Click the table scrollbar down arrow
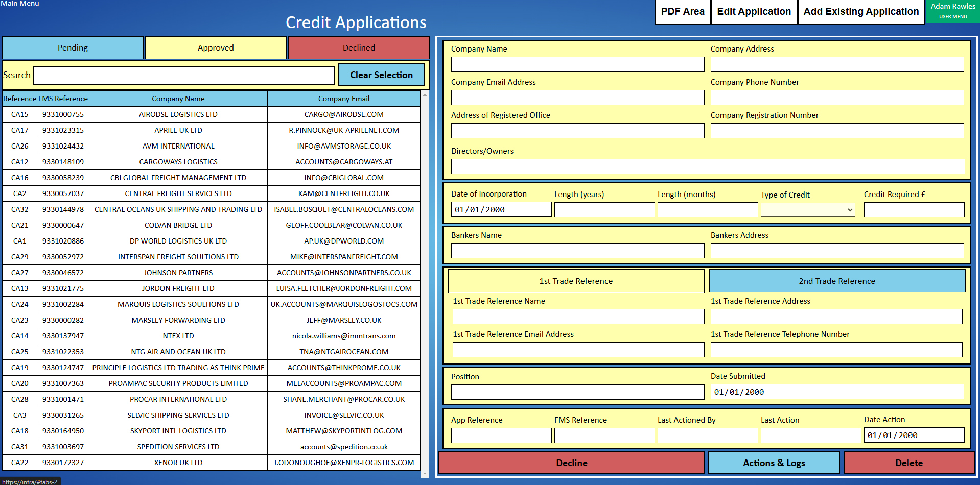980x485 pixels. point(424,474)
